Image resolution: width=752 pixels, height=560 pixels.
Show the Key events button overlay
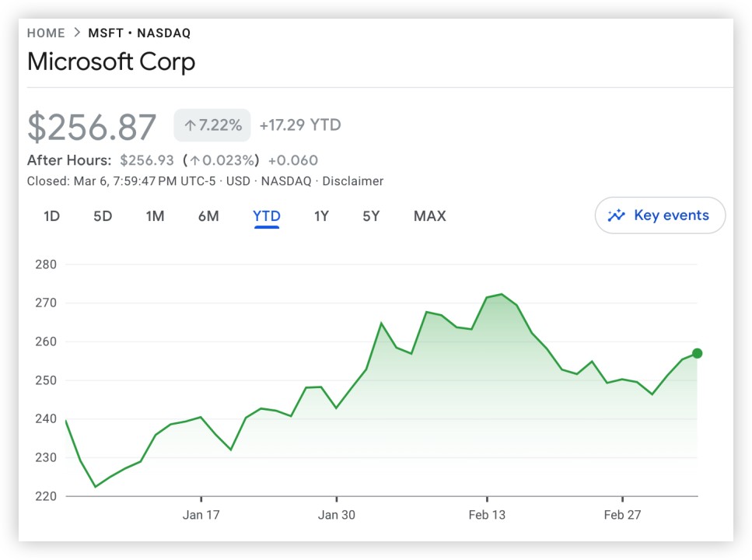point(659,215)
